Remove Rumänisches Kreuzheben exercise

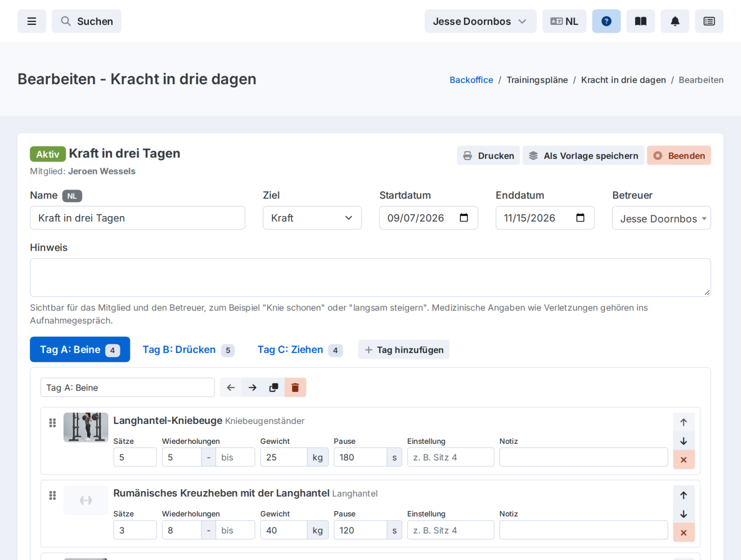[x=684, y=533]
